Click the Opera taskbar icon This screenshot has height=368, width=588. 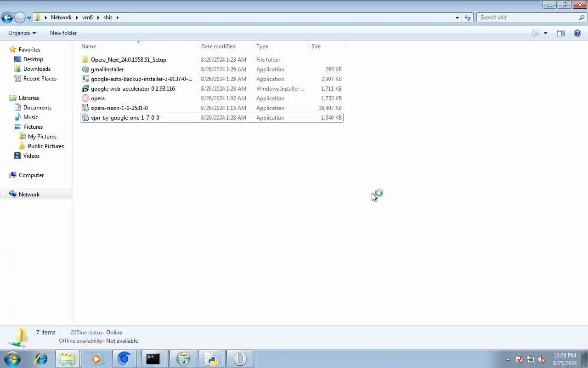[x=240, y=359]
